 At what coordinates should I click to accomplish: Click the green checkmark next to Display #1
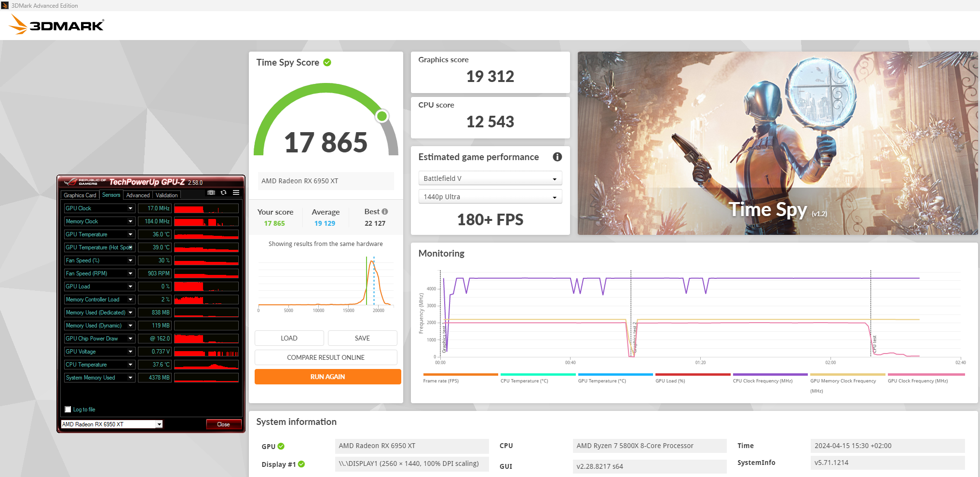[x=301, y=464]
